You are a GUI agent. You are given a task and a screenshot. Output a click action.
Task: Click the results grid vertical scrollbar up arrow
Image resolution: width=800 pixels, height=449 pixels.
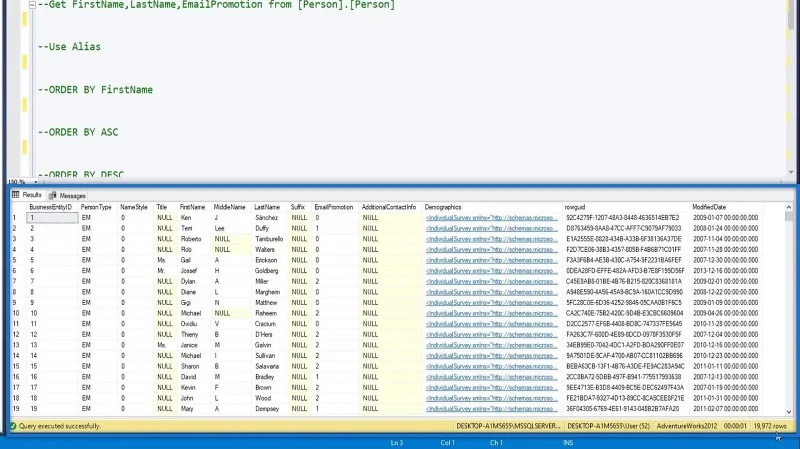coord(789,207)
